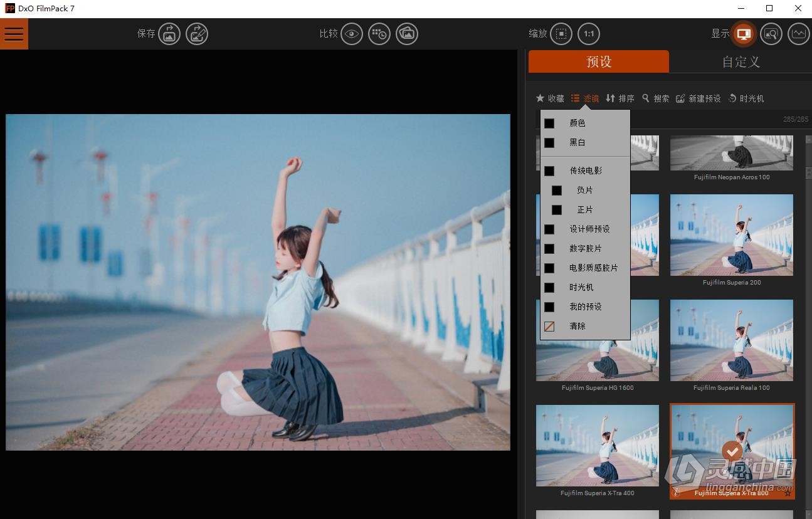Open the 排序 sort option
This screenshot has width=812, height=519.
pos(620,98)
